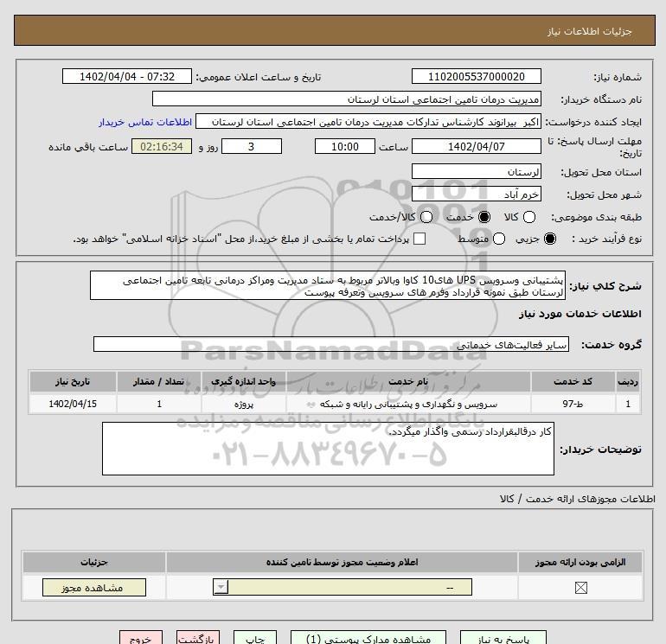666x644 pixels.
Task: Click the الزامی بودن ارائه مجوز header
Action: coord(580,563)
